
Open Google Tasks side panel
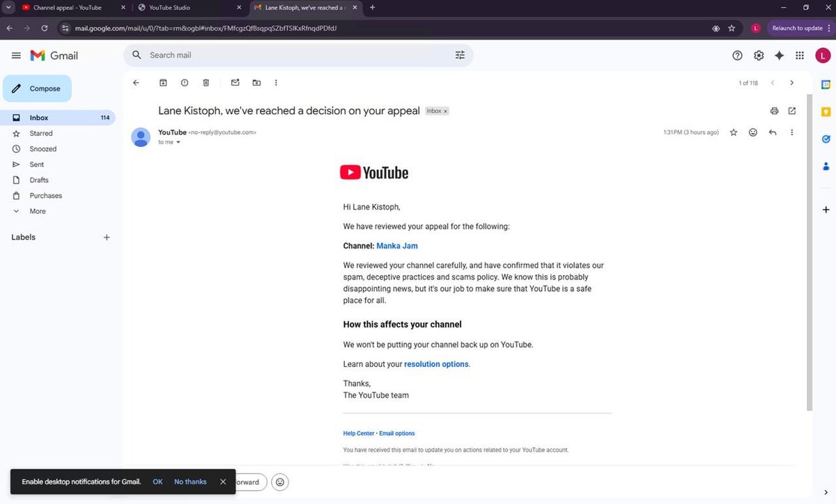coord(826,139)
